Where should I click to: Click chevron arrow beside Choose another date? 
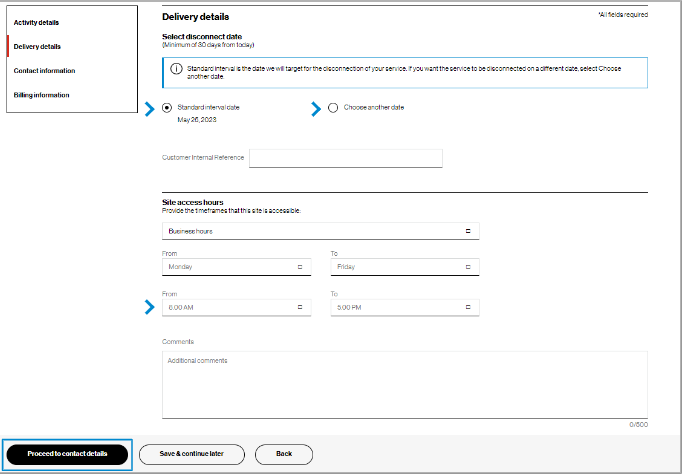point(318,107)
